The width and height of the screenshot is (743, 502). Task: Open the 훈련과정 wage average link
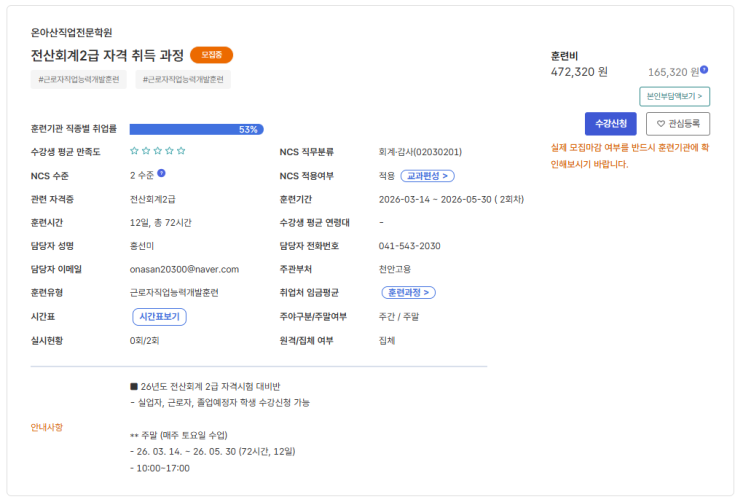(409, 293)
